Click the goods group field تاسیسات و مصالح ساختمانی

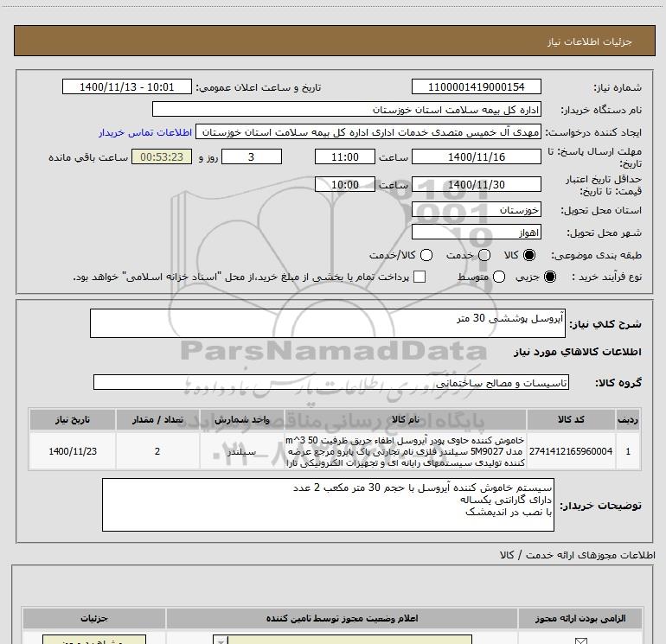[x=331, y=382]
